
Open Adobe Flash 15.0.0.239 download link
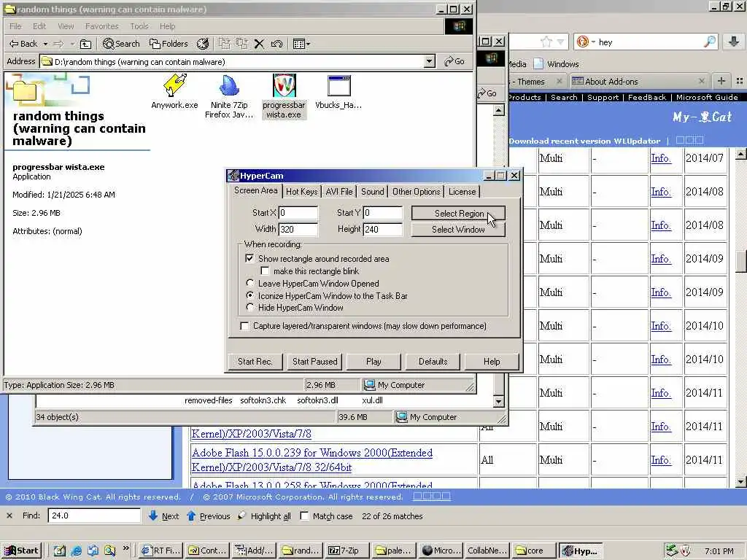(x=312, y=460)
